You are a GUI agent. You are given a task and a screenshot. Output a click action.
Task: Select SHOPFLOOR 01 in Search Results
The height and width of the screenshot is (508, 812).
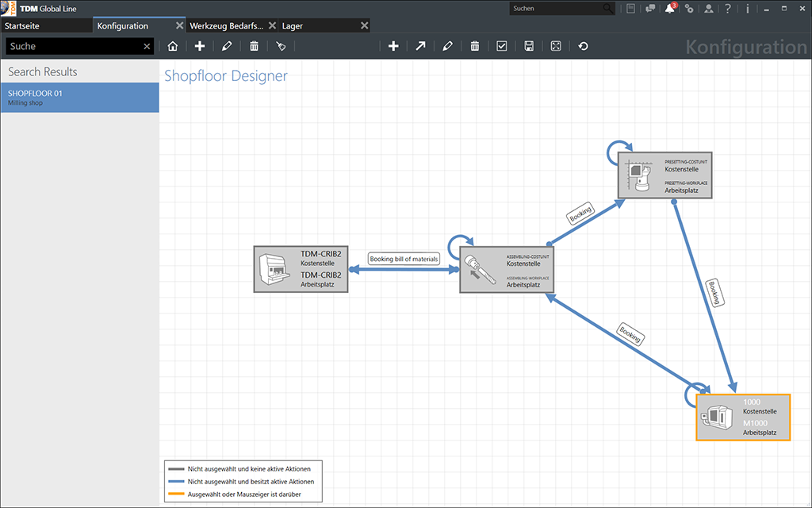80,98
